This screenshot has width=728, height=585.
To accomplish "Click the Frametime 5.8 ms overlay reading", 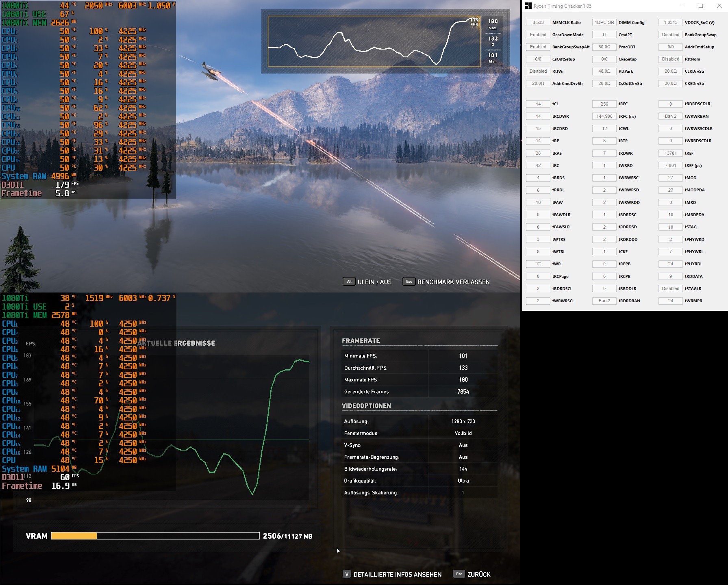I will [x=39, y=193].
